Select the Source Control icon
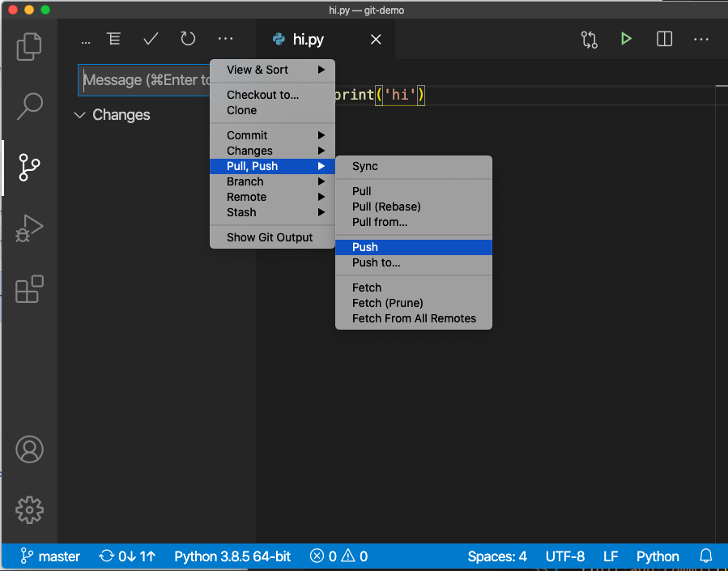This screenshot has width=728, height=571. click(x=29, y=167)
